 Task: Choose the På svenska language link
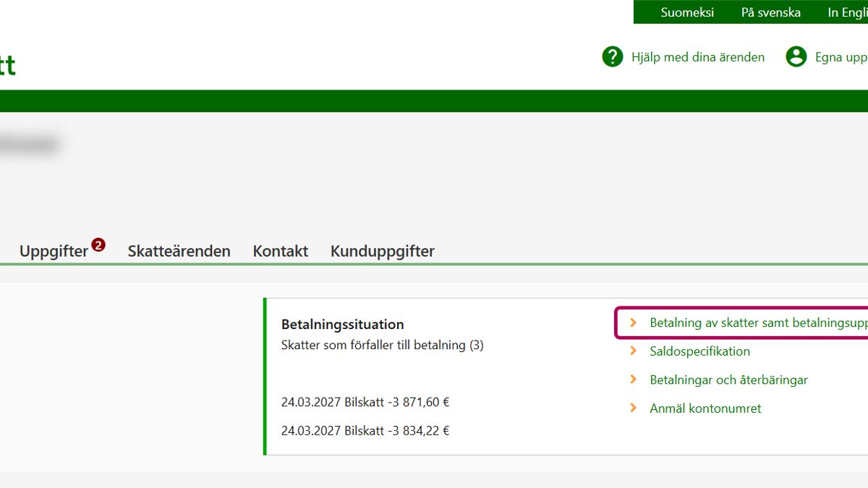(x=770, y=12)
